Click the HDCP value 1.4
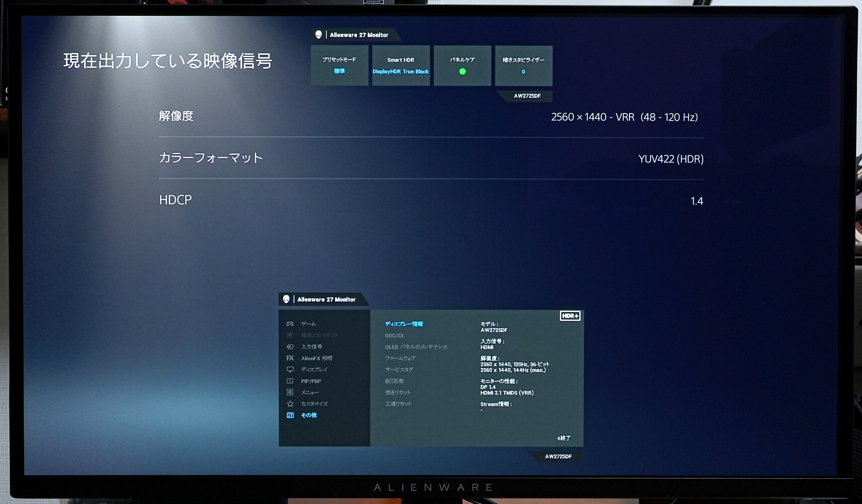862x504 pixels. pos(697,201)
